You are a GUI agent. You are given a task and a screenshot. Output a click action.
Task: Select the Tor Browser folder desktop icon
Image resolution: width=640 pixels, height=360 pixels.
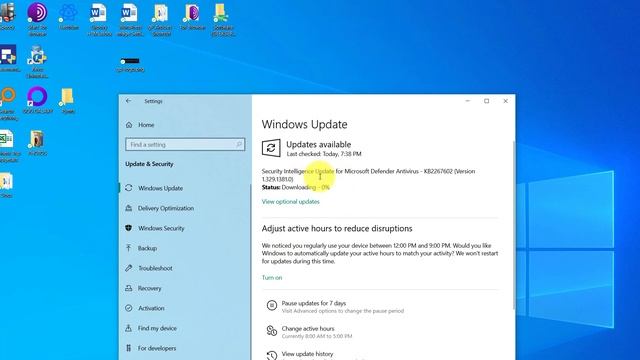point(192,13)
